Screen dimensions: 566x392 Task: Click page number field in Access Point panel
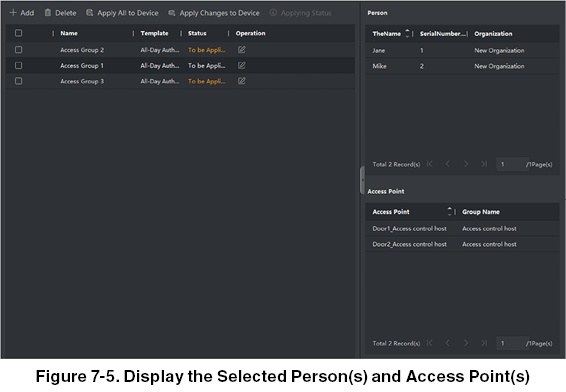pyautogui.click(x=513, y=343)
